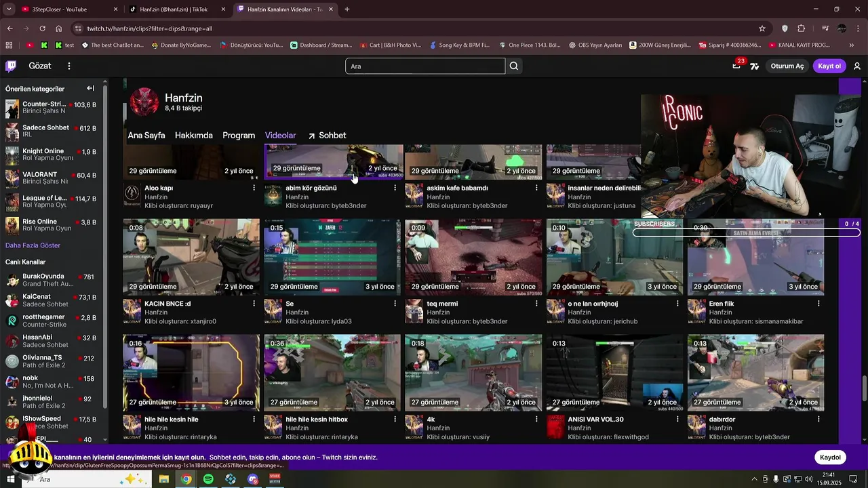Screen dimensions: 868x488
Task: Expand list with Daha Fazla Göster
Action: tap(33, 245)
